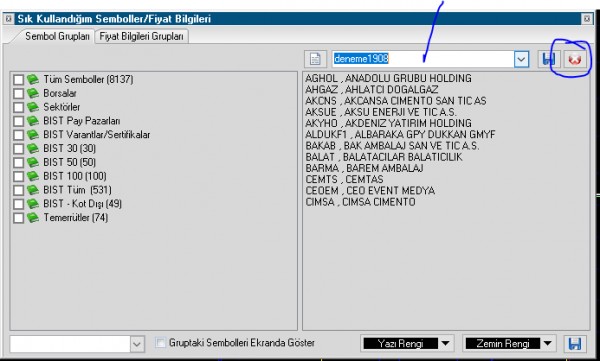Click green book icon beside Sektörler
The width and height of the screenshot is (600, 361).
(x=33, y=107)
